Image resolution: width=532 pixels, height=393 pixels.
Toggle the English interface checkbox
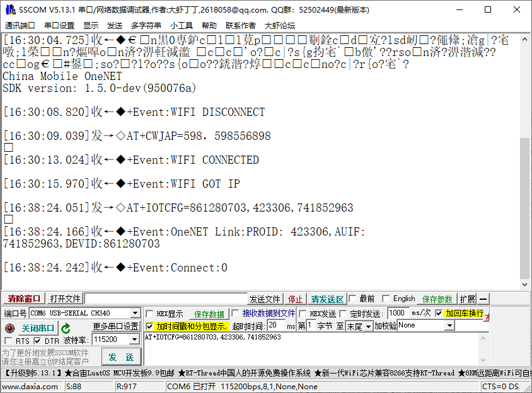click(x=385, y=298)
